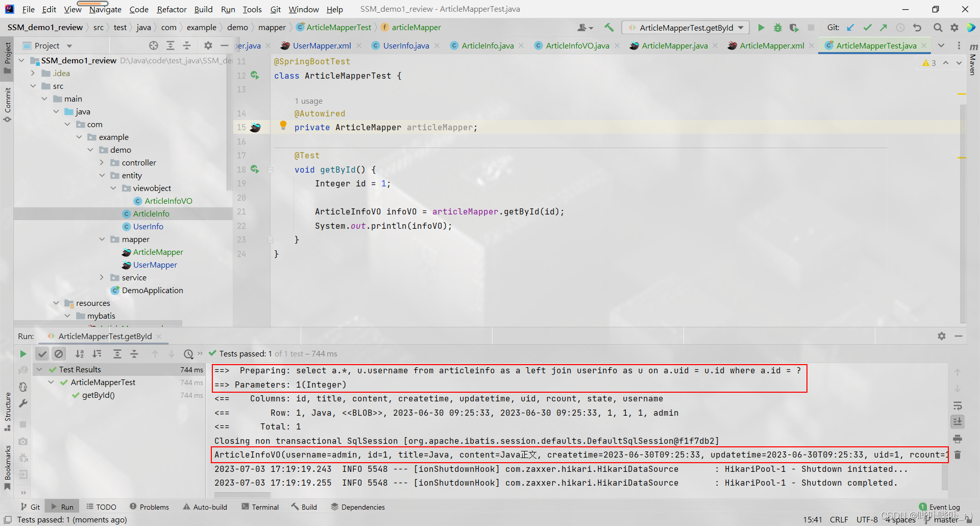Click MyBatis bird gutter icon on line 15
The image size is (980, 526).
[x=256, y=127]
